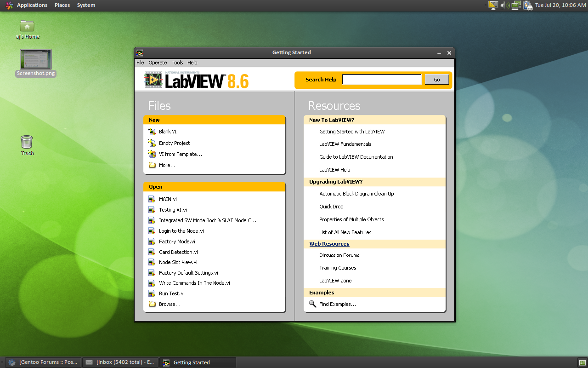Viewport: 588px width, 368px height.
Task: Click the VI icon next to MAIN.vi
Action: tap(152, 199)
